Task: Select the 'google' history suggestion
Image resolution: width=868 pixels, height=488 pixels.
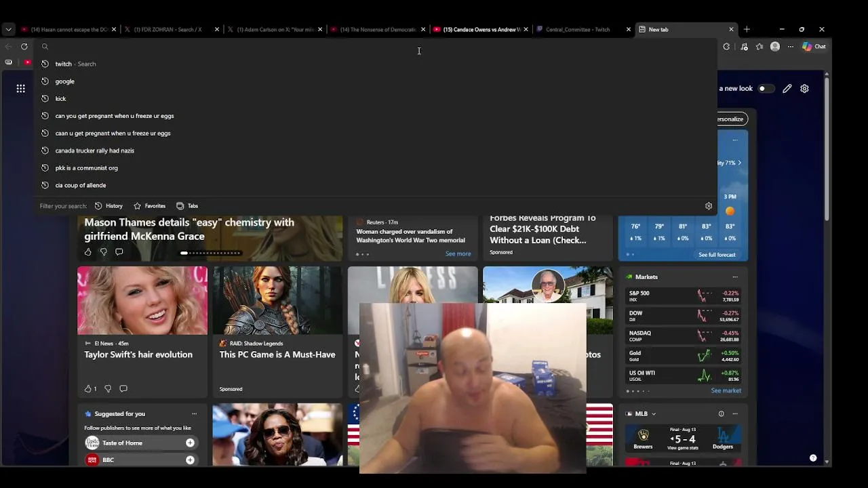Action: click(x=376, y=81)
